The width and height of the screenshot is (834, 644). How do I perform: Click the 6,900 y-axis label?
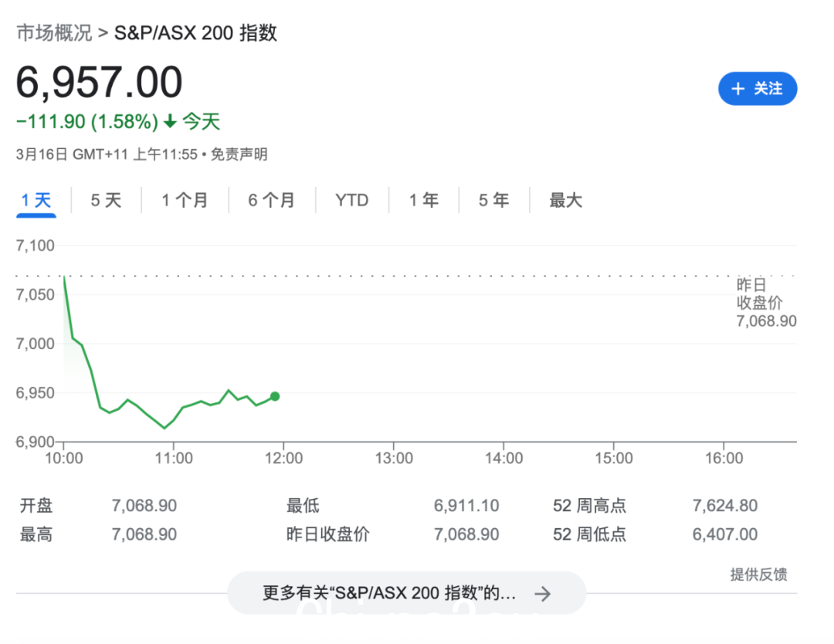click(x=35, y=442)
